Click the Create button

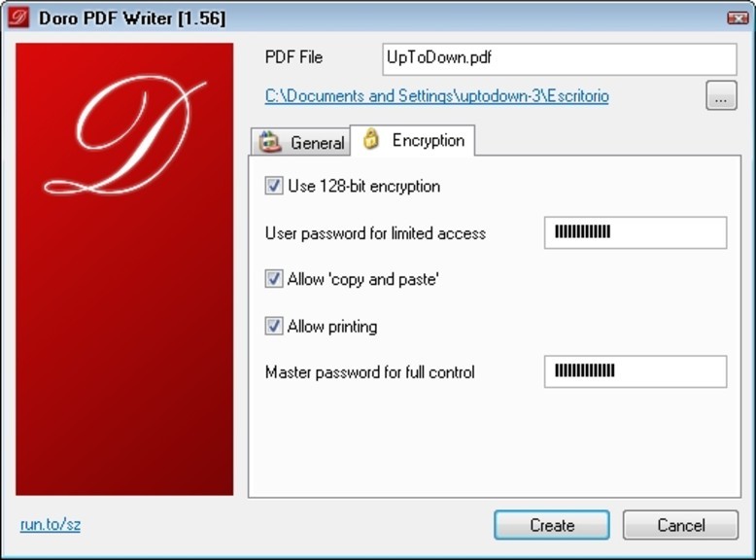(552, 525)
